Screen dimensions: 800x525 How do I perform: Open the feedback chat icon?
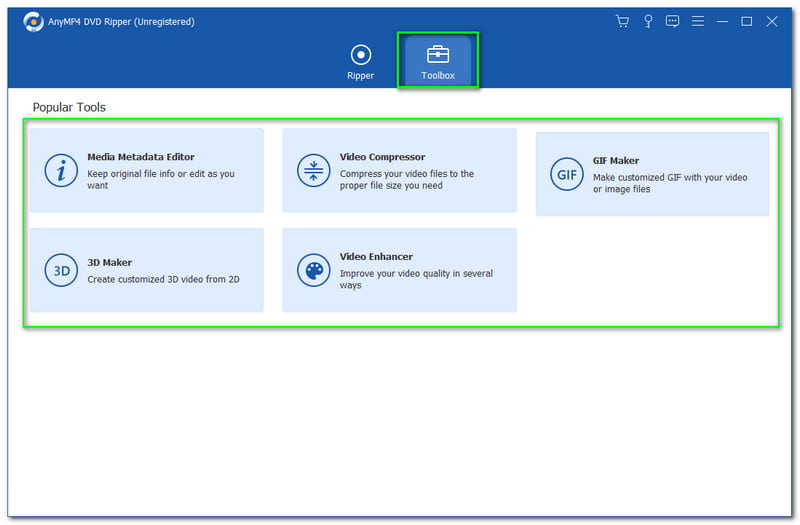672,21
